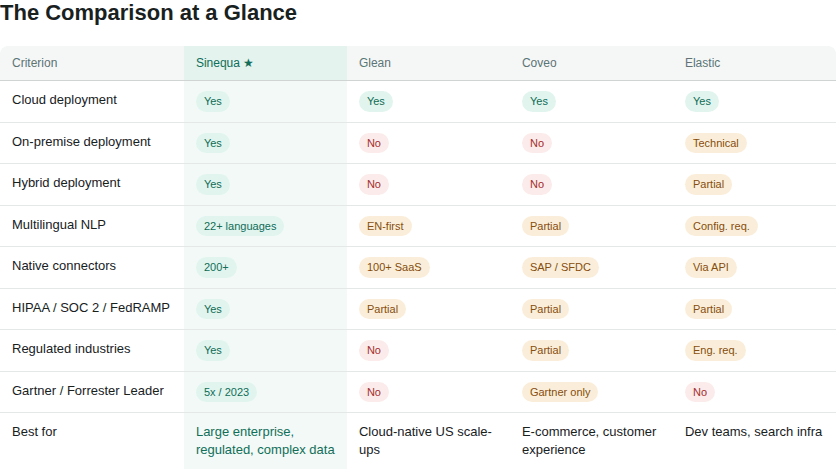Select the "100+ SaaS" badge under Glean
The image size is (836, 470).
point(394,267)
